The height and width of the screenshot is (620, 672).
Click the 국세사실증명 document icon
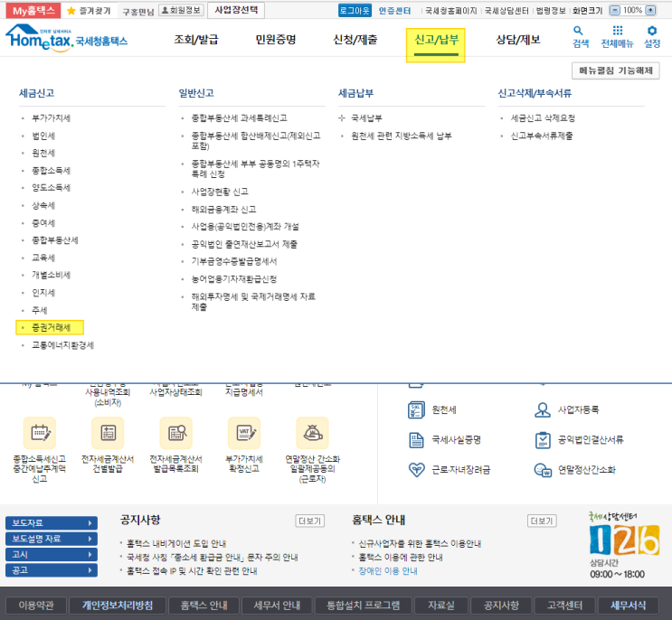(416, 440)
